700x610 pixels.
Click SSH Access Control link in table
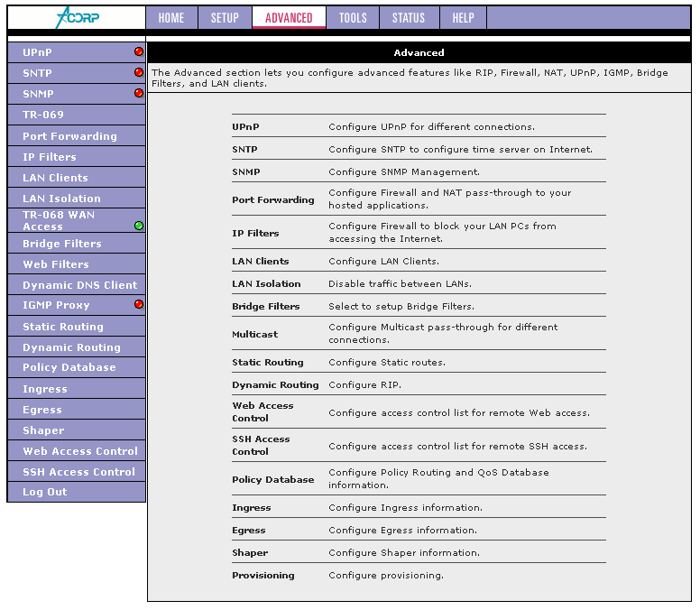coord(262,445)
